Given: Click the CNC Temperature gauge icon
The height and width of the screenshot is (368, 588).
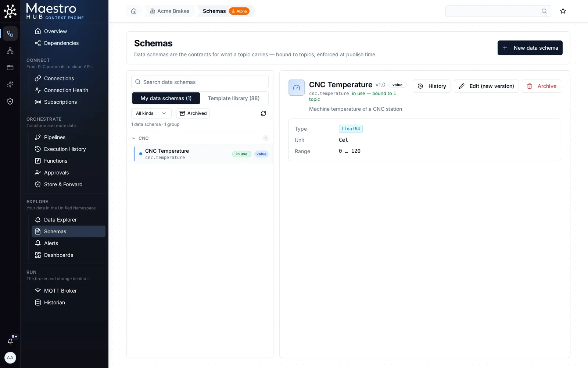Looking at the screenshot, I should [x=297, y=88].
